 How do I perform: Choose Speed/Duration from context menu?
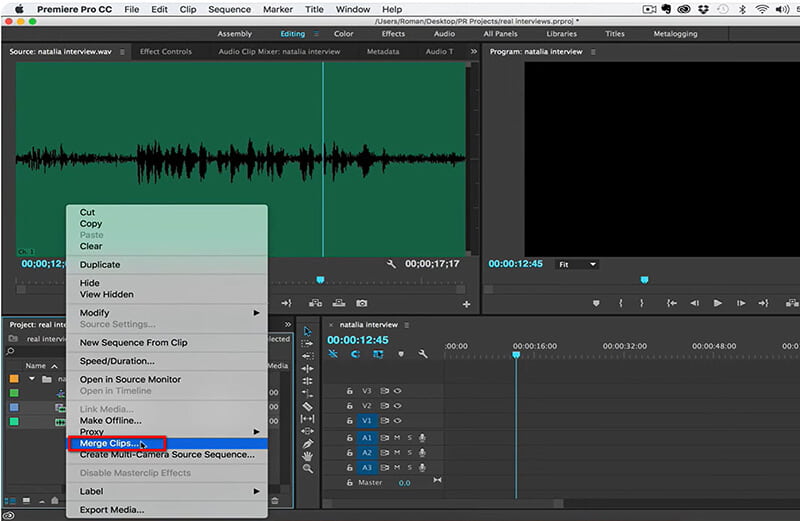(167, 361)
